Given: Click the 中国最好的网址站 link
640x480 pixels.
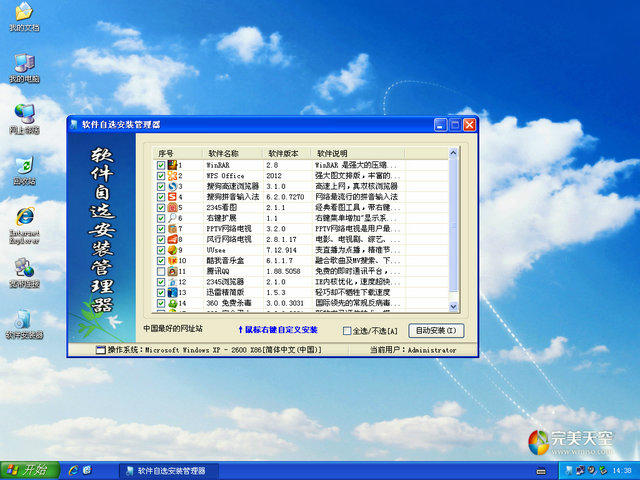Looking at the screenshot, I should click(173, 329).
